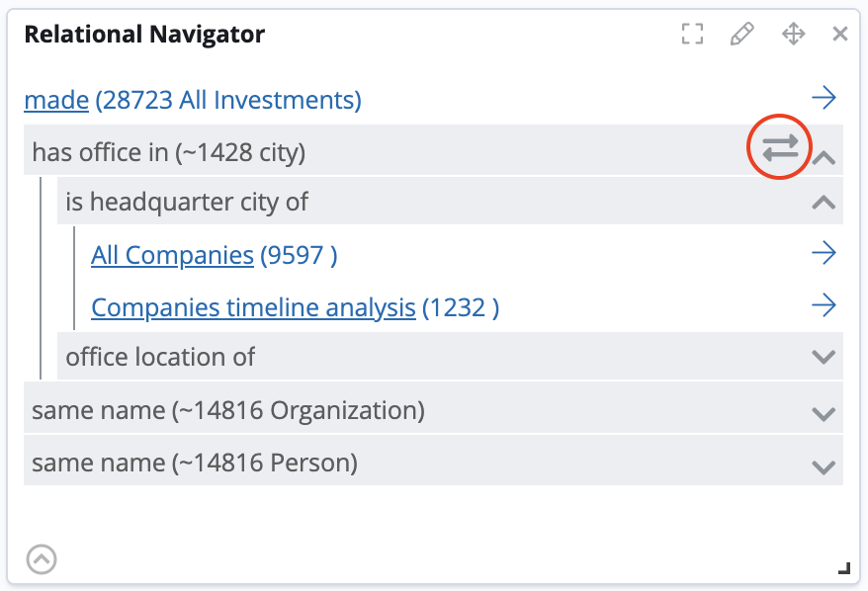The height and width of the screenshot is (591, 868).
Task: Expand 'same name (~14816 Organization)' section
Action: pyautogui.click(x=824, y=409)
